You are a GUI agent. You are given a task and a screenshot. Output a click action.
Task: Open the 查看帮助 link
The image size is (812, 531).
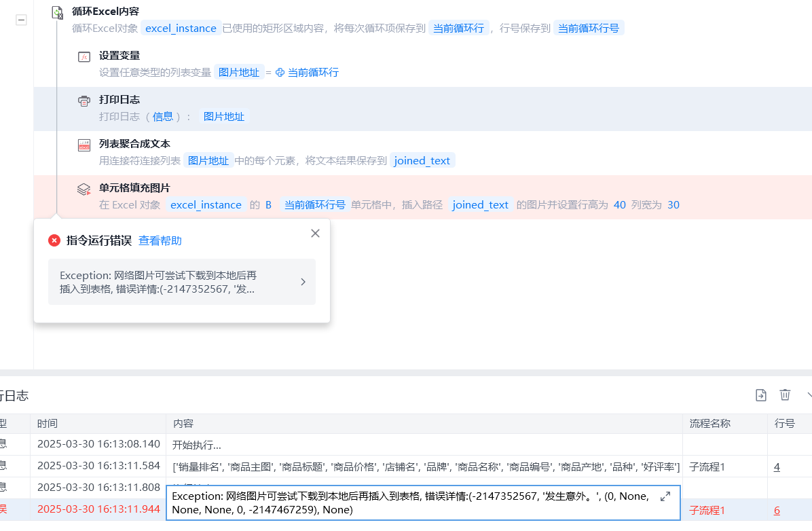click(160, 241)
